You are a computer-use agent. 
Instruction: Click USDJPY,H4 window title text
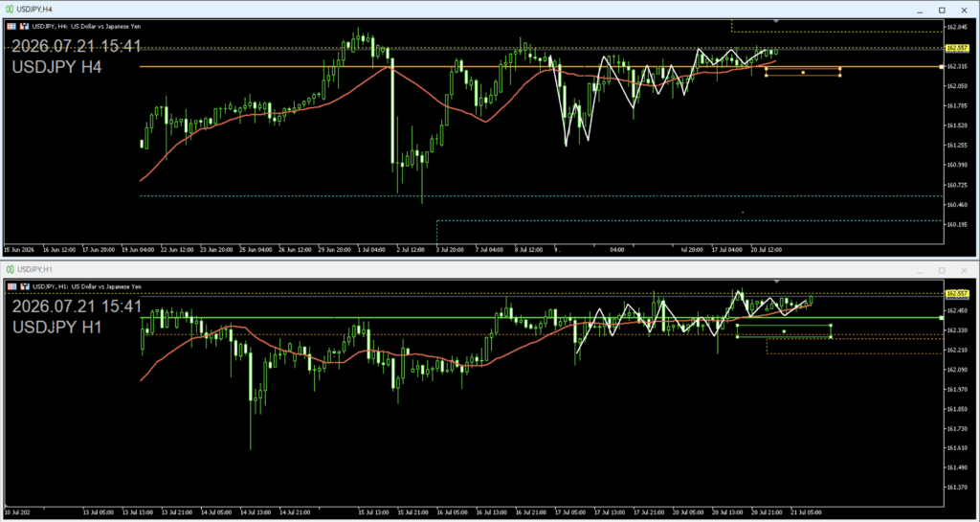tap(34, 10)
